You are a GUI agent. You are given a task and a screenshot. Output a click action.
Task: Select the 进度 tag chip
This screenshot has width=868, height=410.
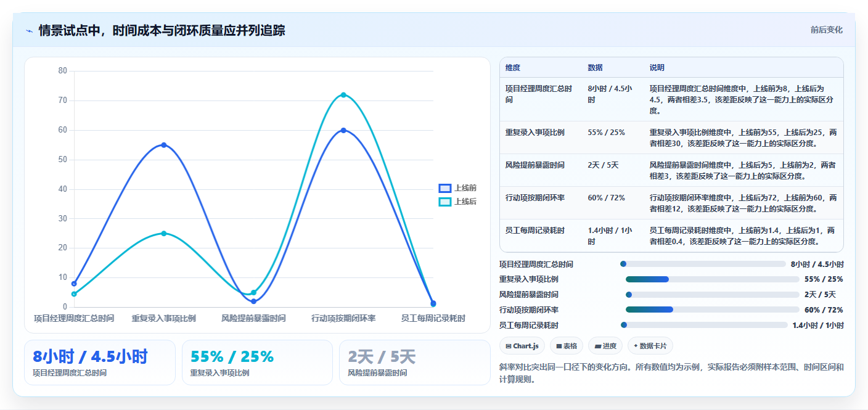[605, 346]
